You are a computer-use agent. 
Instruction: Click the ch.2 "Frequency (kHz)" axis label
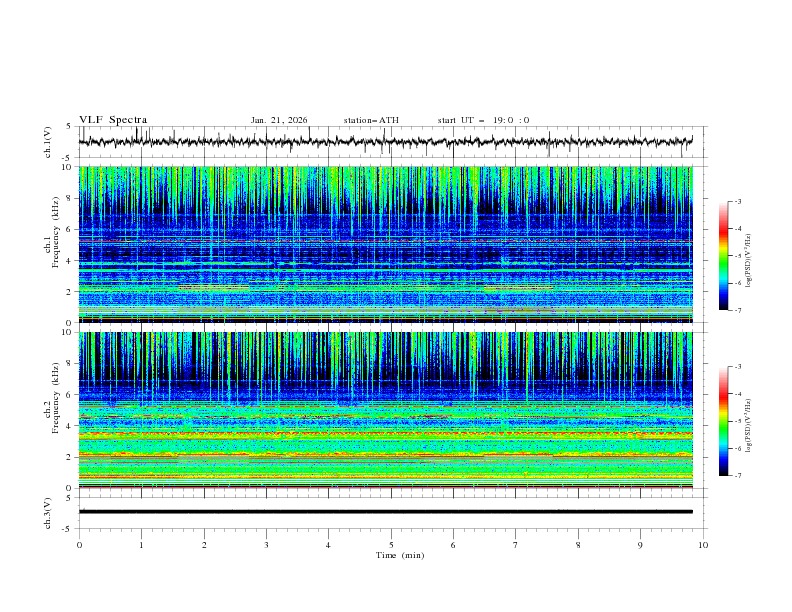click(56, 398)
